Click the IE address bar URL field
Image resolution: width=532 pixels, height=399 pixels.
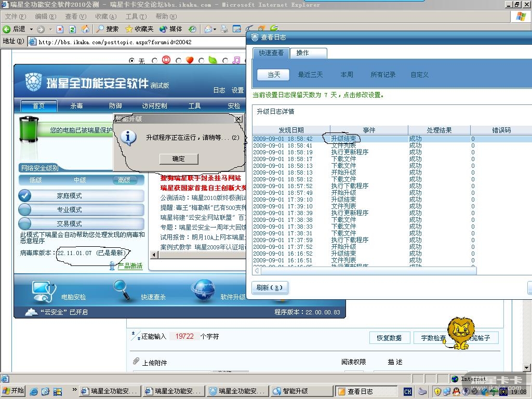click(137, 42)
